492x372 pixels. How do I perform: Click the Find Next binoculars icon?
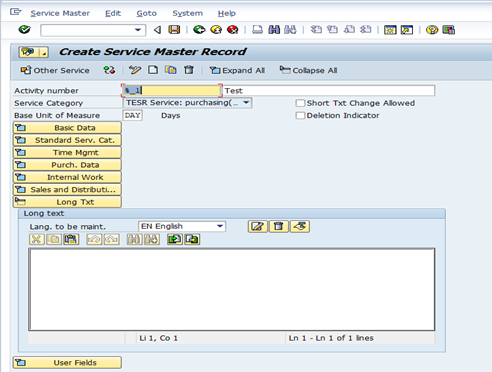click(290, 30)
